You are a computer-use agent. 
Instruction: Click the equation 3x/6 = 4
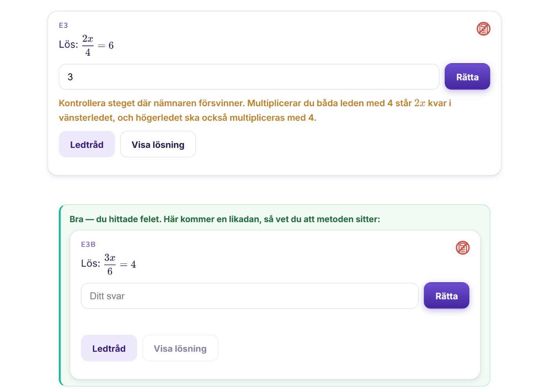click(x=120, y=265)
